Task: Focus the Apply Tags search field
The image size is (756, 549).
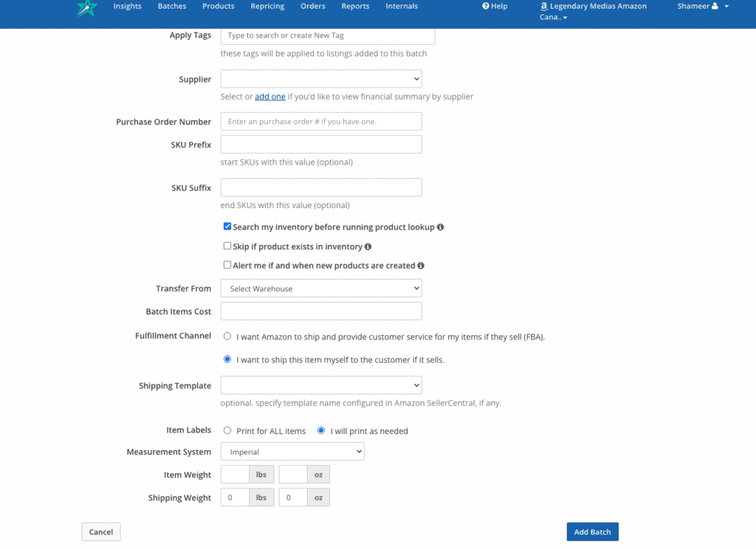Action: point(328,36)
